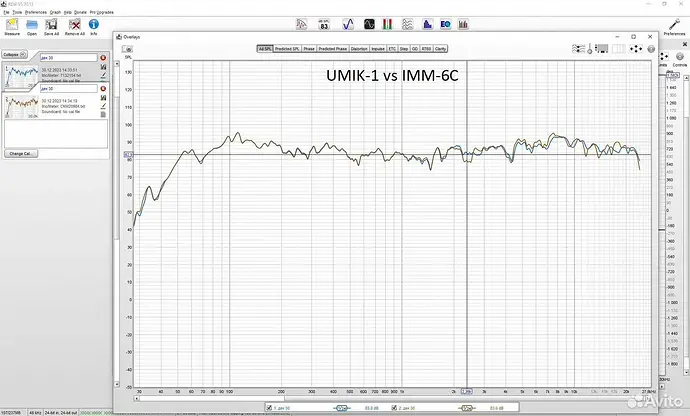Click the Change Cal button
This screenshot has height=416, width=690.
[x=21, y=154]
